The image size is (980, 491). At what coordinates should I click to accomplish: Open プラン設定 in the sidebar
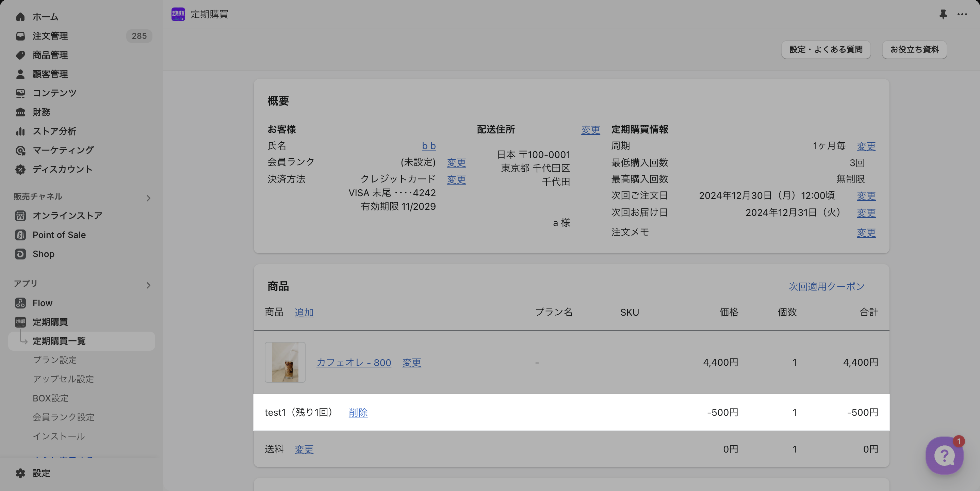point(55,360)
